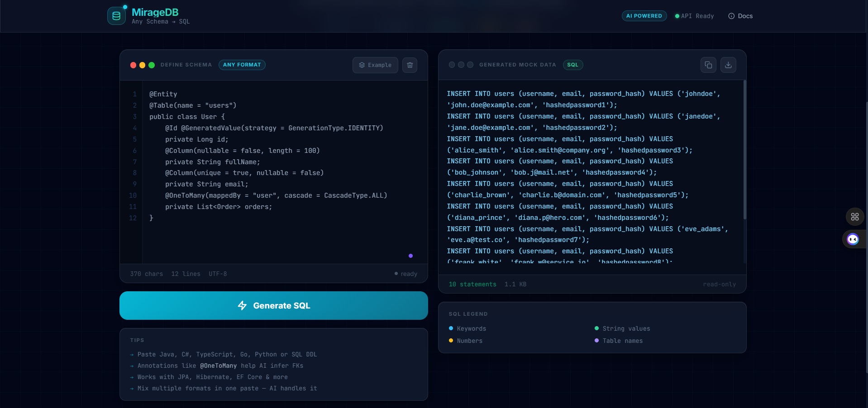Click the layers icon on Example button
This screenshot has width=868, height=408.
pos(362,65)
